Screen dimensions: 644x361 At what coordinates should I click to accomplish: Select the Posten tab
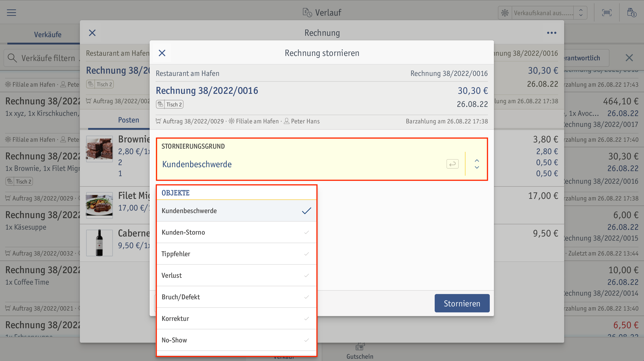tap(129, 120)
